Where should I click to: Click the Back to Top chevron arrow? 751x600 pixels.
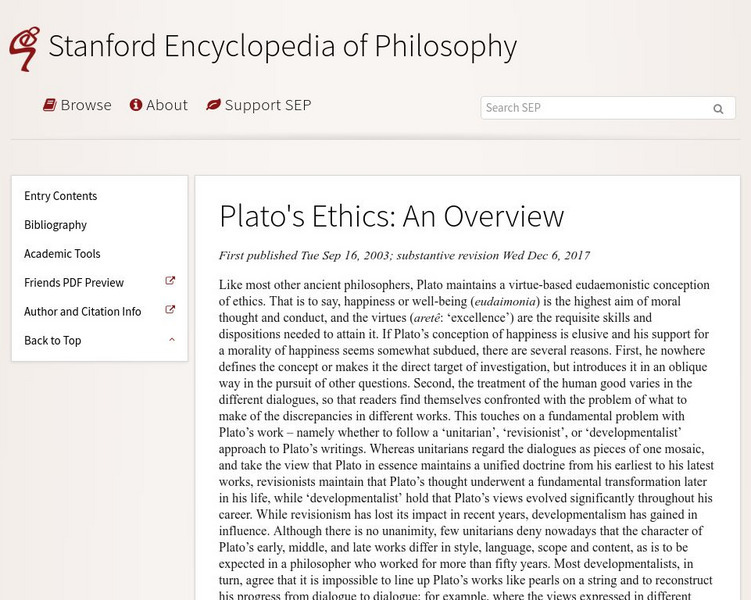pyautogui.click(x=171, y=340)
